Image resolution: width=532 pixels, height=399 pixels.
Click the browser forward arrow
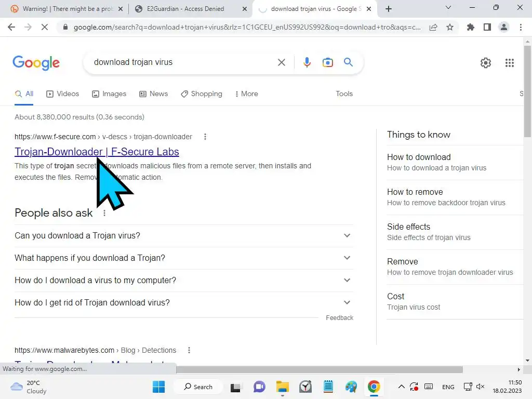pos(28,27)
